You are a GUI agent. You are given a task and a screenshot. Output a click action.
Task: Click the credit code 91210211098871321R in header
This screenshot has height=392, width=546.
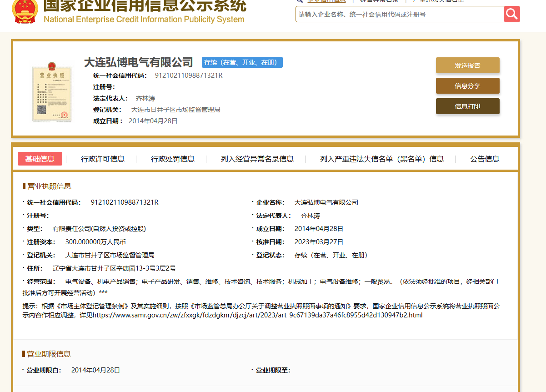pos(189,75)
